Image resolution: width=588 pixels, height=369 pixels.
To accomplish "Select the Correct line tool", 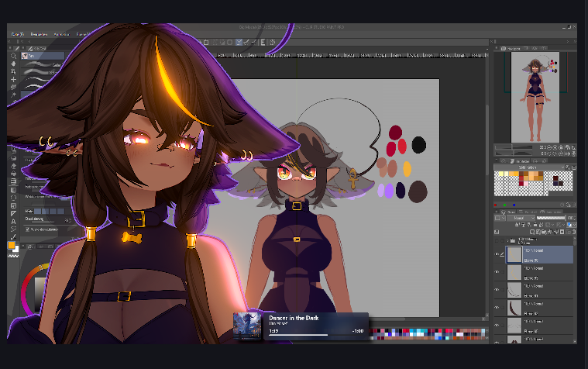I will [13, 237].
